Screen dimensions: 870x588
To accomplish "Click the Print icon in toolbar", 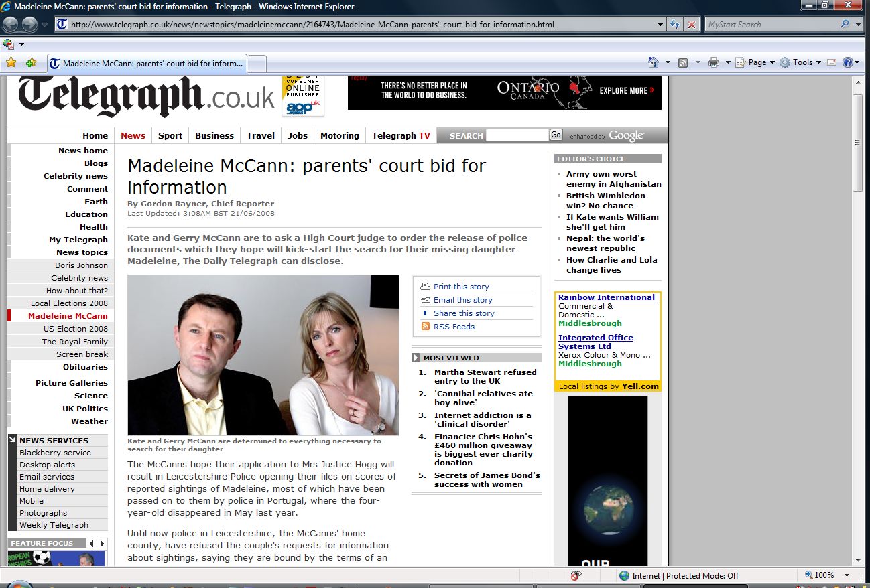I will (x=714, y=62).
